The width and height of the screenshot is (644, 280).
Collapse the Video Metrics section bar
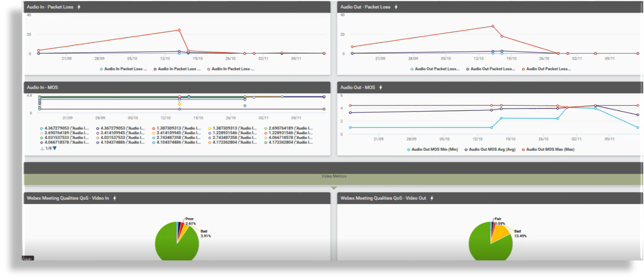coord(334,176)
